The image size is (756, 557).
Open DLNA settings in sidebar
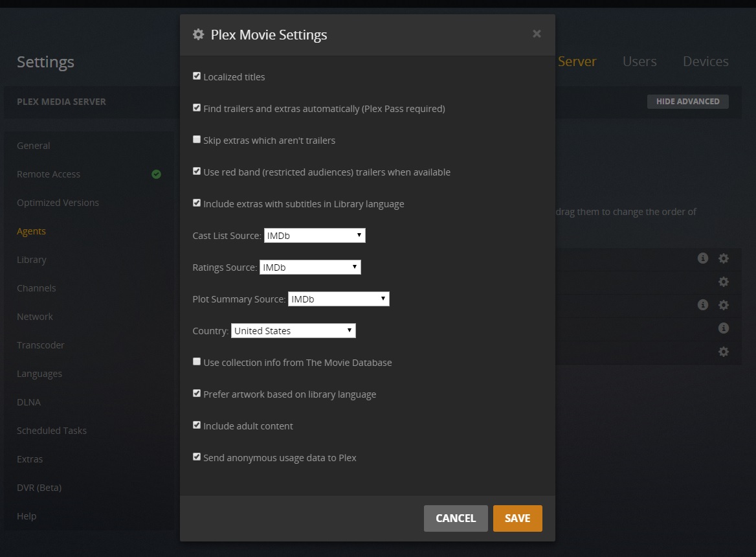[x=28, y=402]
